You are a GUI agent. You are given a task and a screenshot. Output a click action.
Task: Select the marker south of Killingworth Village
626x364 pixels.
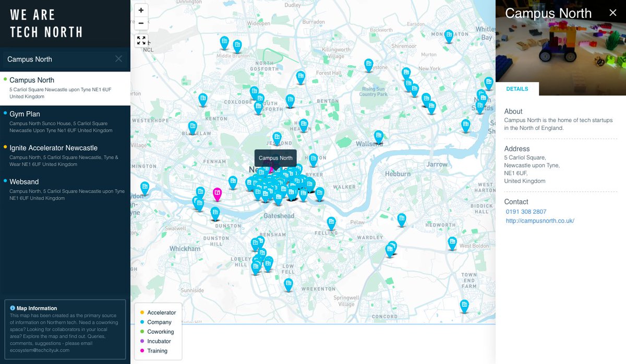369,65
